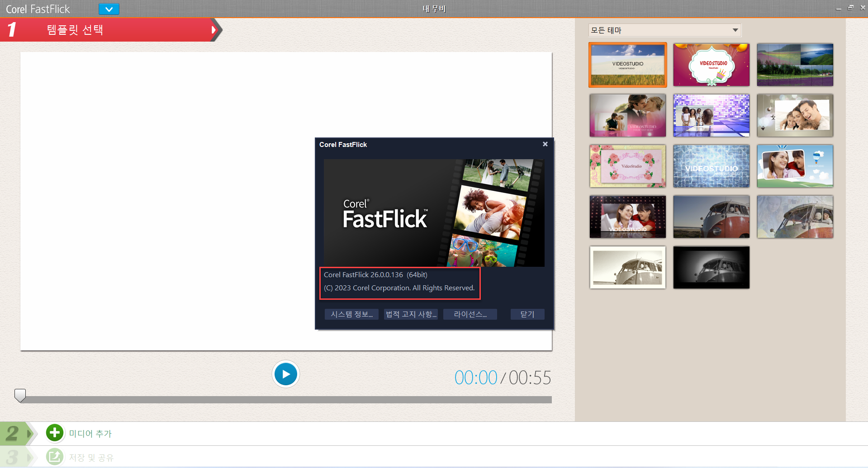Image resolution: width=868 pixels, height=468 pixels.
Task: Select the pink balloon birthday template
Action: pos(711,65)
